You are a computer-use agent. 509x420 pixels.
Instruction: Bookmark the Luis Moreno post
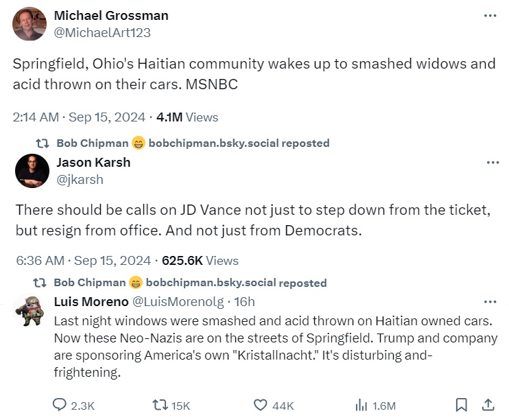[x=462, y=405]
